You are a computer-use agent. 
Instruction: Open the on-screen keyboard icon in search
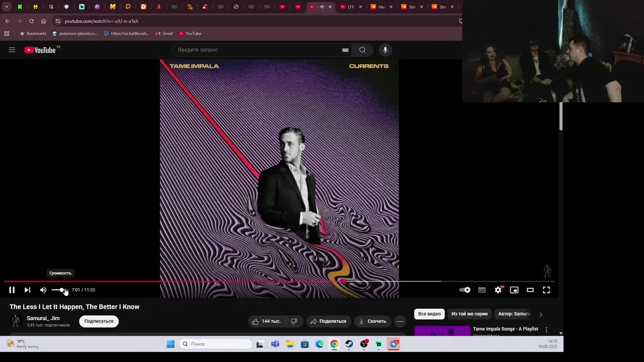(x=345, y=50)
